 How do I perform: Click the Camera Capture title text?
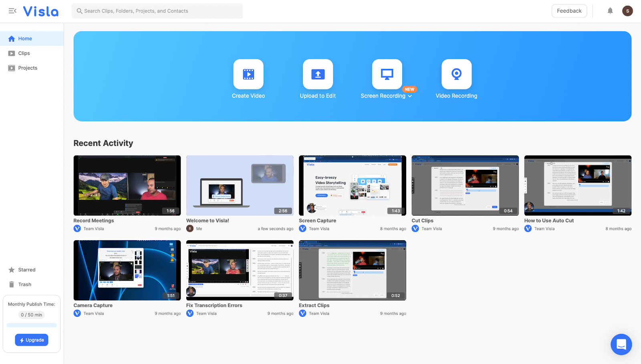pyautogui.click(x=93, y=306)
